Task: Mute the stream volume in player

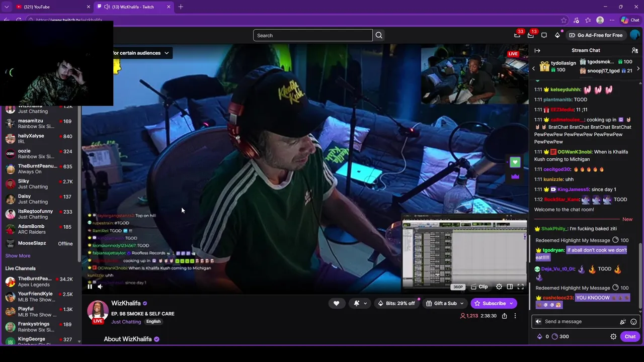Action: coord(100,287)
